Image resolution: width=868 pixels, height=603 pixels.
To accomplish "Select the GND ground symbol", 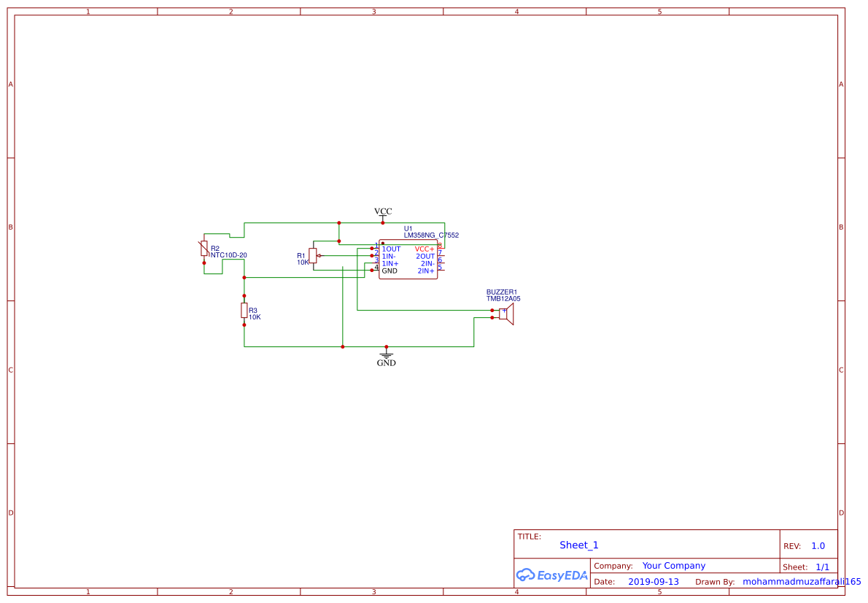I will click(x=386, y=356).
